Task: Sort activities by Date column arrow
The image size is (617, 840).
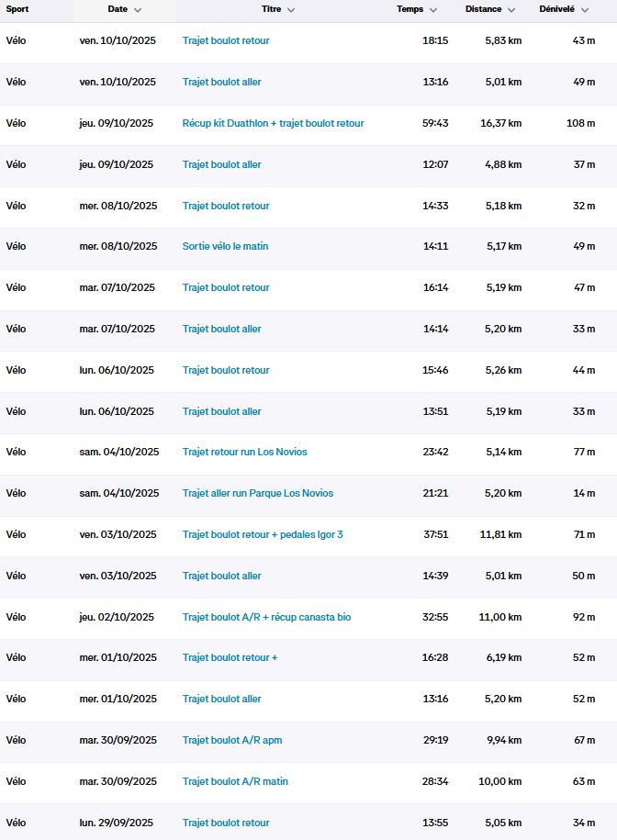Action: click(138, 10)
